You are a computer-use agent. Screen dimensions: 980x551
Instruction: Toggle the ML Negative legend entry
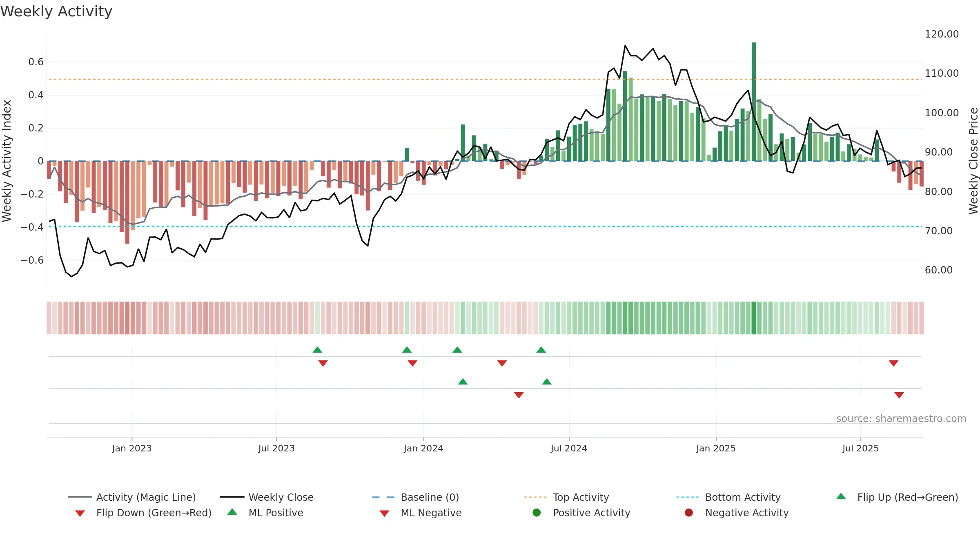click(421, 513)
